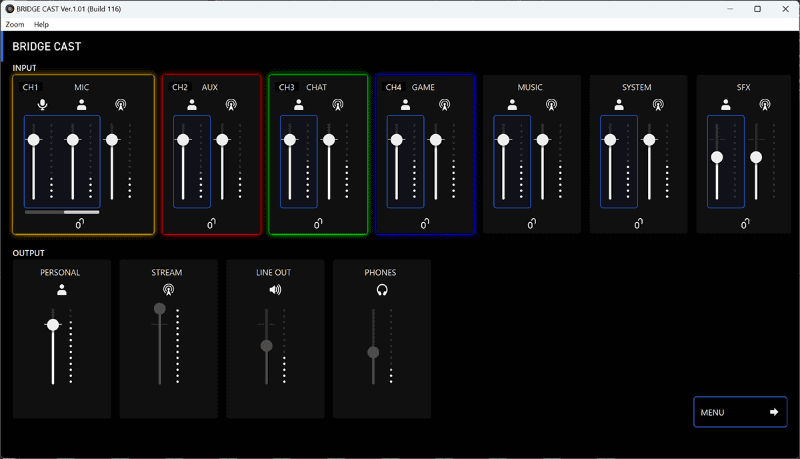The image size is (800, 459).
Task: Click the CH4 GAME personal fader knob
Action: (396, 140)
